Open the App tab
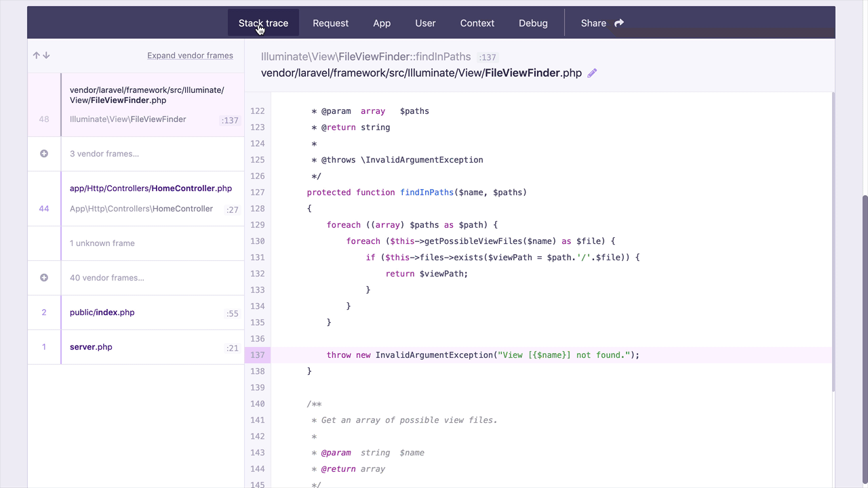The height and width of the screenshot is (488, 868). [x=381, y=22]
